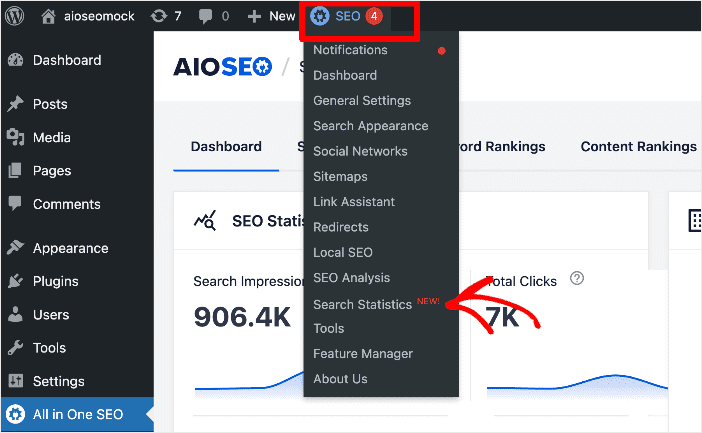Click the updates icon showing 7

[158, 17]
